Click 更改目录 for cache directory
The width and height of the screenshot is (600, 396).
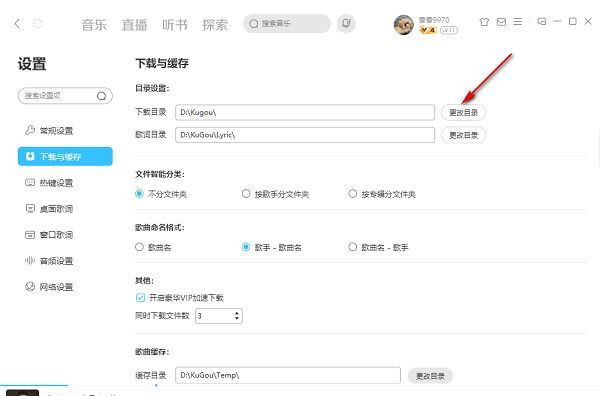430,376
